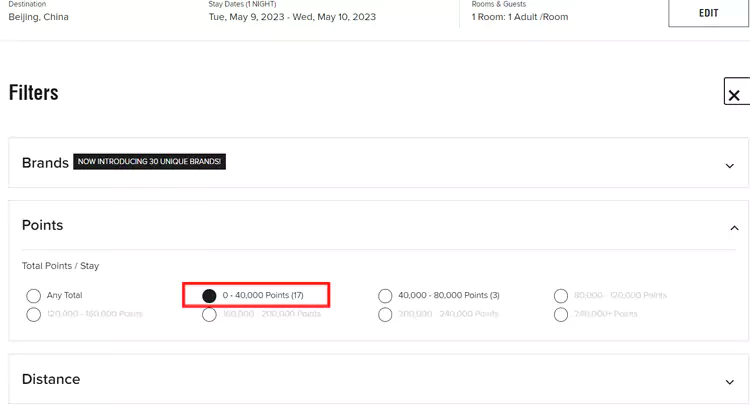Click the 'Now Introducing 30 Unique Brands' badge
750x410 pixels.
point(150,162)
